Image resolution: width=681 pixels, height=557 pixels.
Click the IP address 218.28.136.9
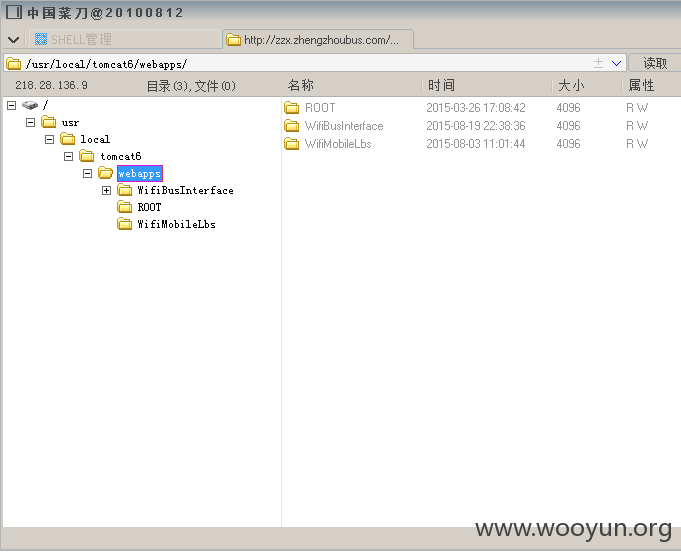[x=51, y=85]
